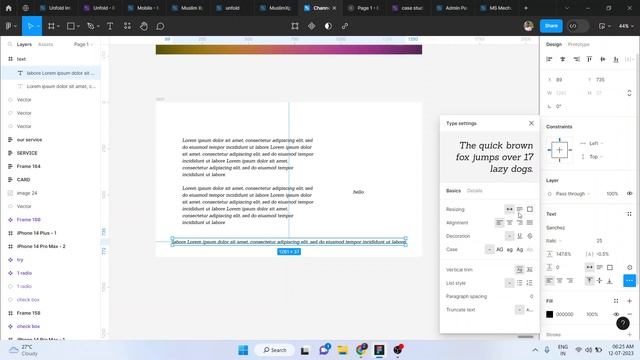Screen dimensions: 640x360
Task: Select the Hand tool
Action: coord(144,26)
